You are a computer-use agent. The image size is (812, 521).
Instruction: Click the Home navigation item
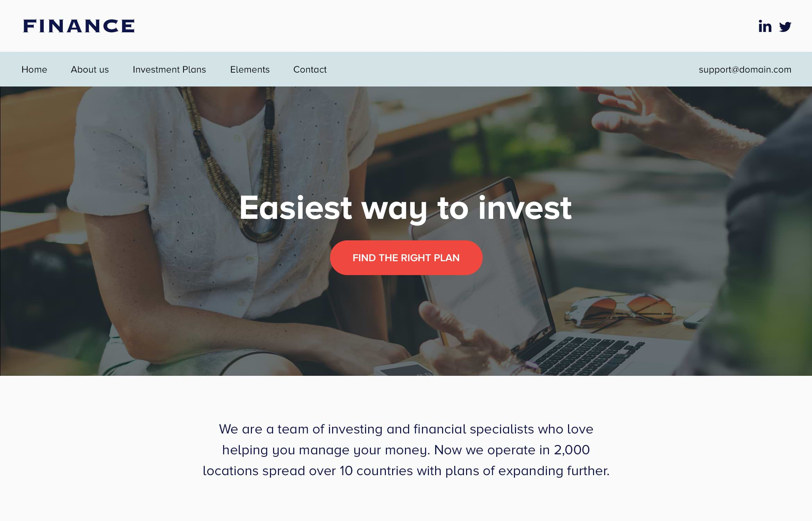point(34,69)
